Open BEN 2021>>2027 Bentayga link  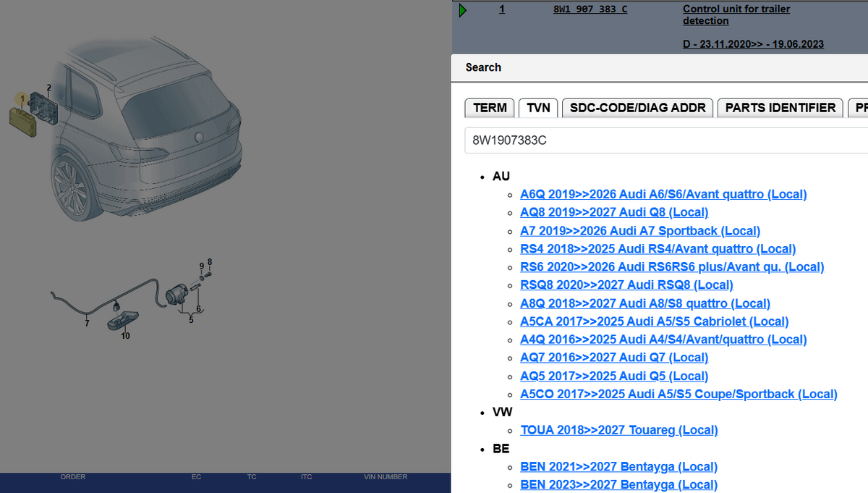coord(619,467)
